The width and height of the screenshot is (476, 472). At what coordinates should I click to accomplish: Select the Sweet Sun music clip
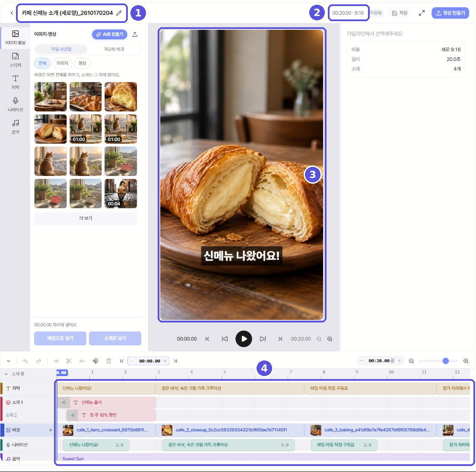tap(263, 458)
